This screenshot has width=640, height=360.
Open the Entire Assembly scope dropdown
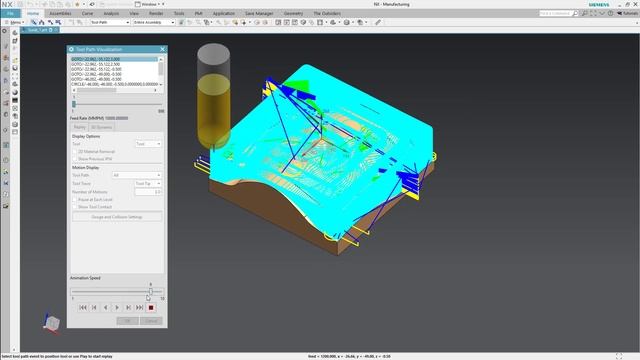click(153, 22)
